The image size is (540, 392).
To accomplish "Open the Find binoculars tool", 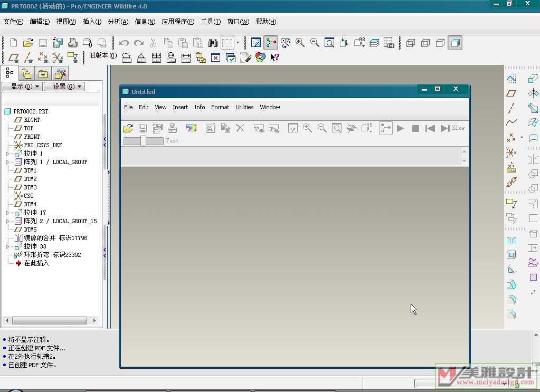I will (213, 43).
